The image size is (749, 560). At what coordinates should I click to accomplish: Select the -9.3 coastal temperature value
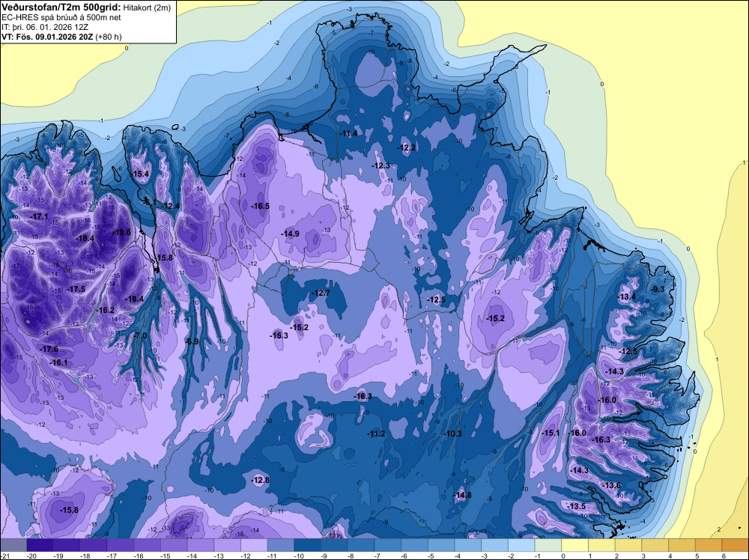(658, 289)
